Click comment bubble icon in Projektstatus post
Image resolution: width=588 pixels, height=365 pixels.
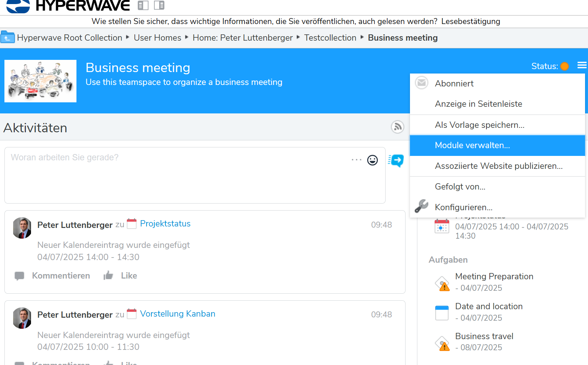19,276
